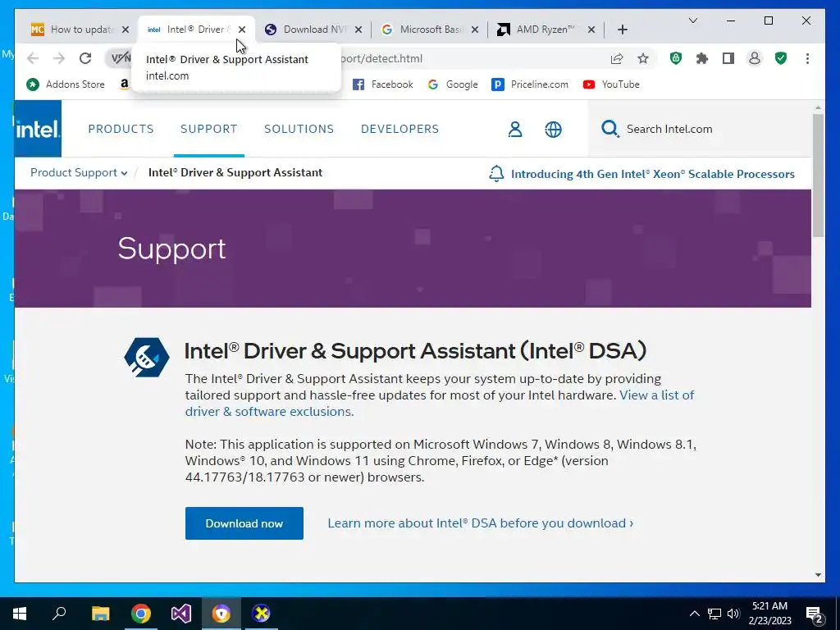Click the Intel DSA hexagon logo
The width and height of the screenshot is (840, 630).
pyautogui.click(x=147, y=358)
